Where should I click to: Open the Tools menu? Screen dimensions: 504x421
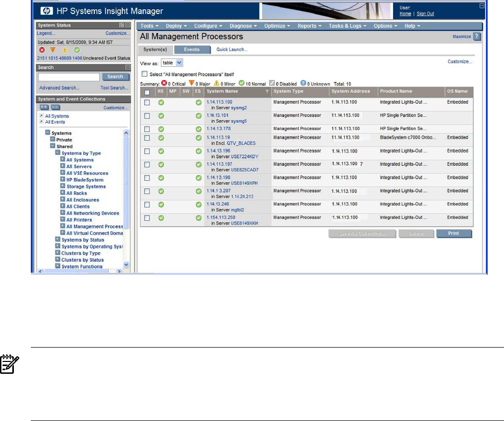(x=150, y=26)
